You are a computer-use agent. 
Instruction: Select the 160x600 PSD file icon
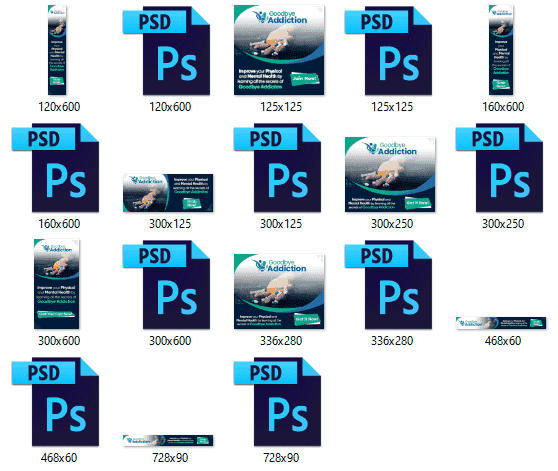[55, 168]
